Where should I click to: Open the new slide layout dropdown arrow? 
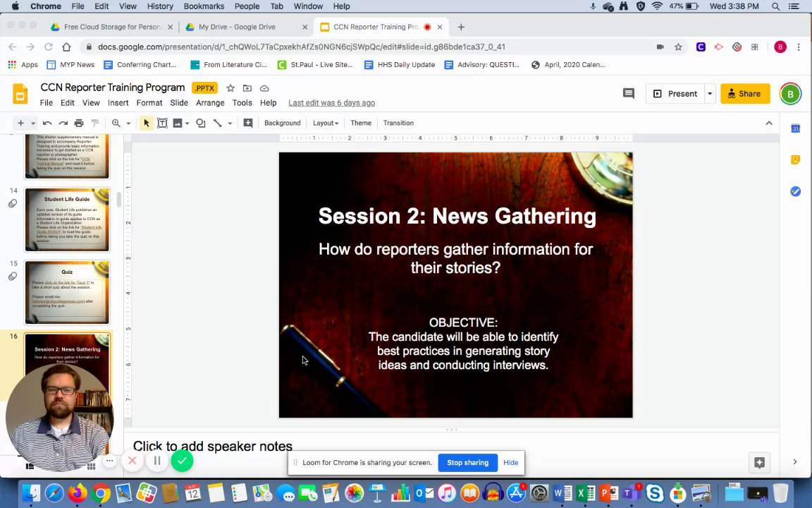(32, 123)
